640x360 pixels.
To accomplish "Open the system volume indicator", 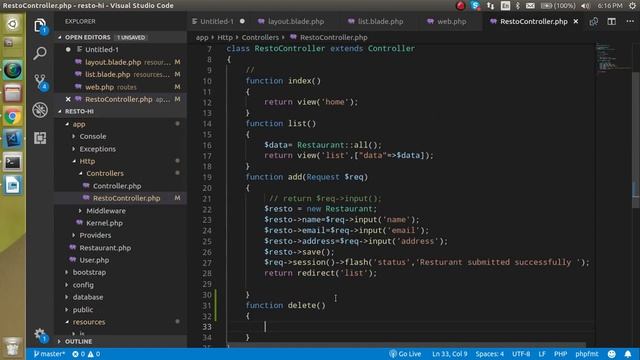I will (x=585, y=6).
